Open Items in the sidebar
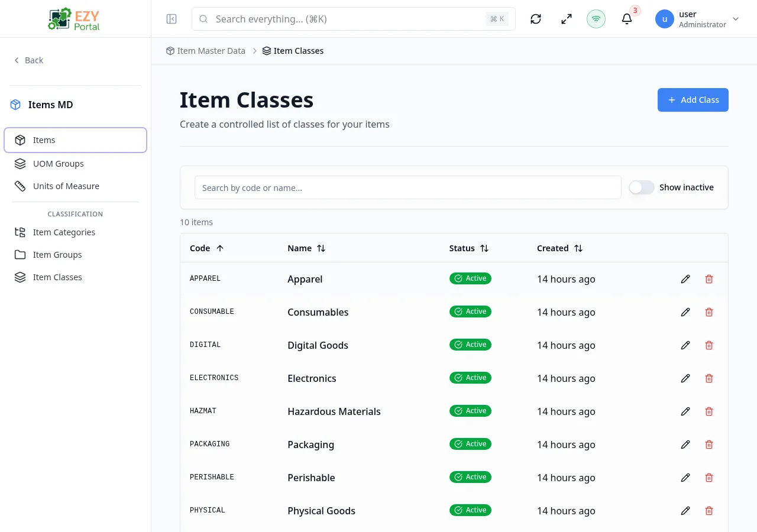Screen dimensions: 757x532 (x=75, y=140)
